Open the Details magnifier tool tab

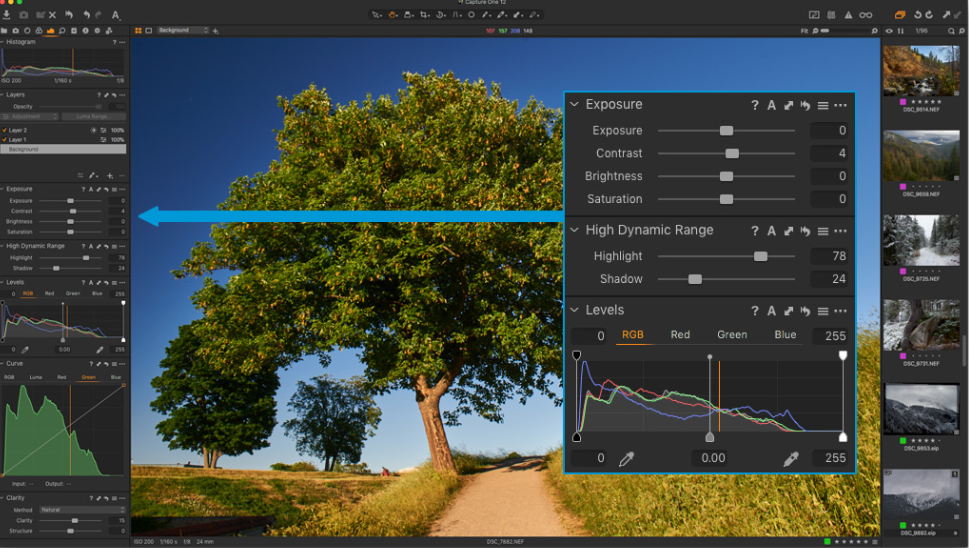(x=62, y=31)
